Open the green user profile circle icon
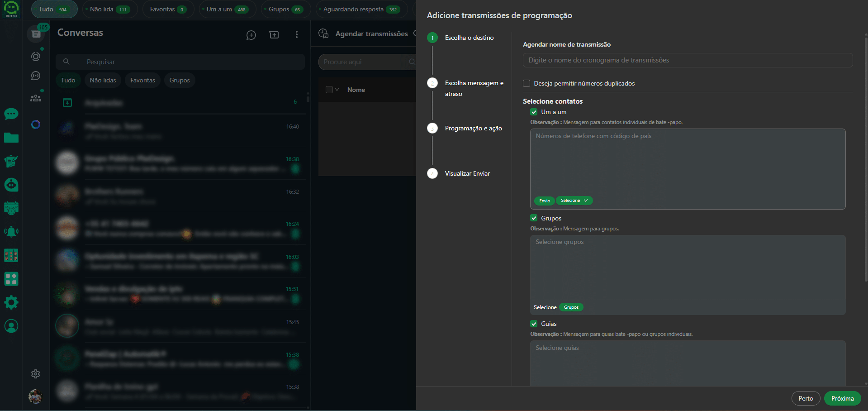This screenshot has width=868, height=411. tap(11, 326)
